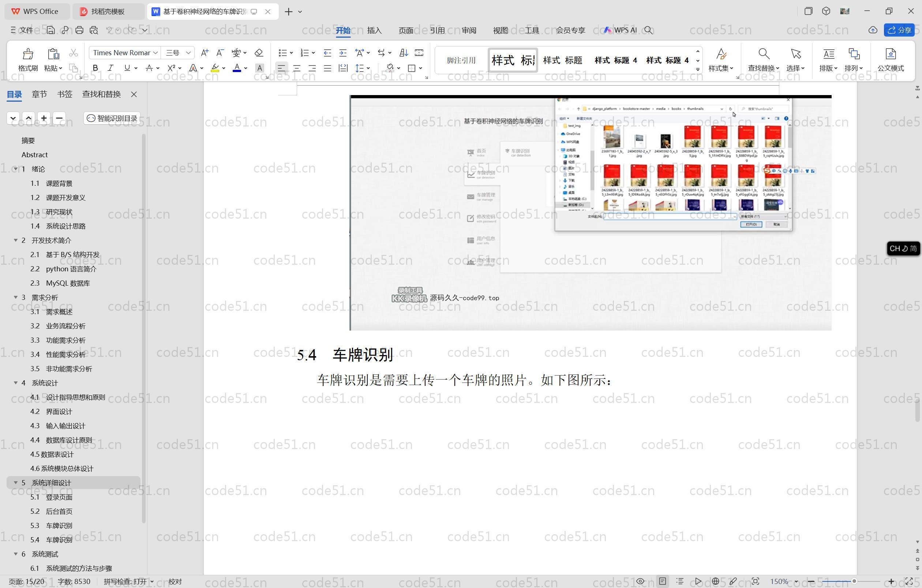The image size is (922, 588).
Task: Select outline item 2.2 python 语言简介
Action: pos(63,269)
